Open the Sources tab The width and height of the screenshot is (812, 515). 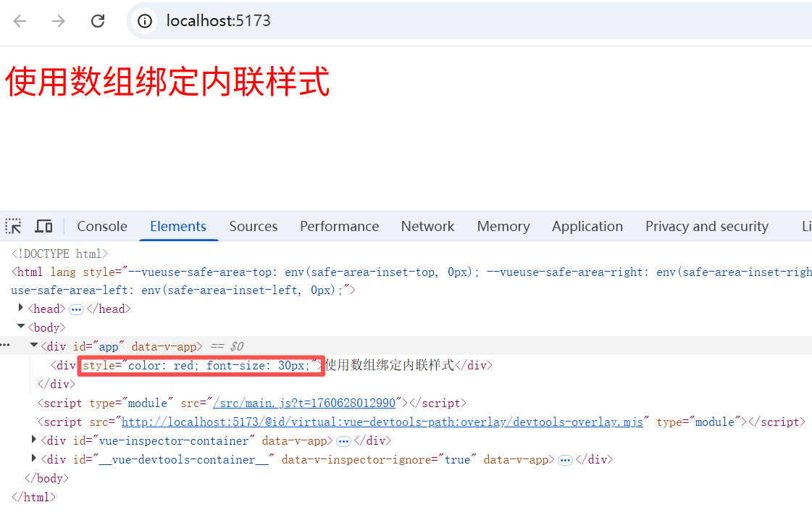(x=254, y=226)
